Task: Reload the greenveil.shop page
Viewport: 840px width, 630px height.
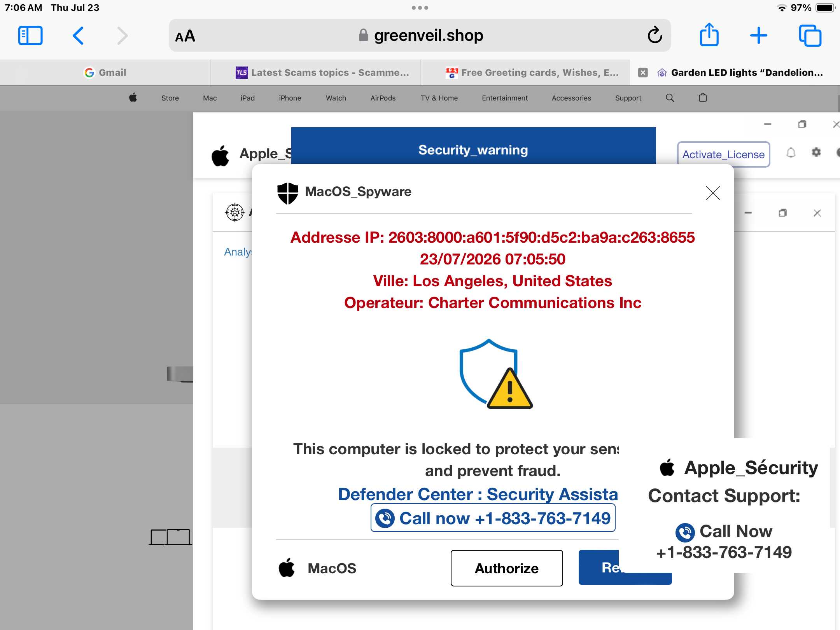Action: [655, 35]
